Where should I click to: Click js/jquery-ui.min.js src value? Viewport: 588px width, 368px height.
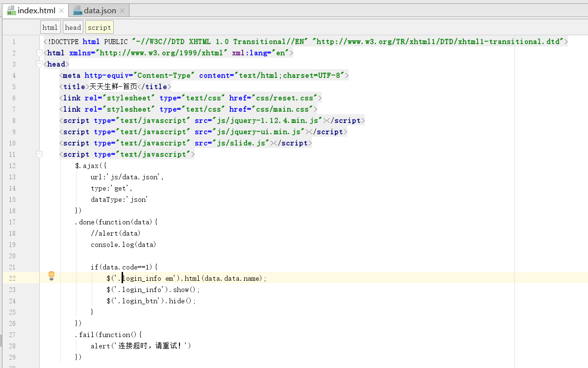pyautogui.click(x=259, y=131)
